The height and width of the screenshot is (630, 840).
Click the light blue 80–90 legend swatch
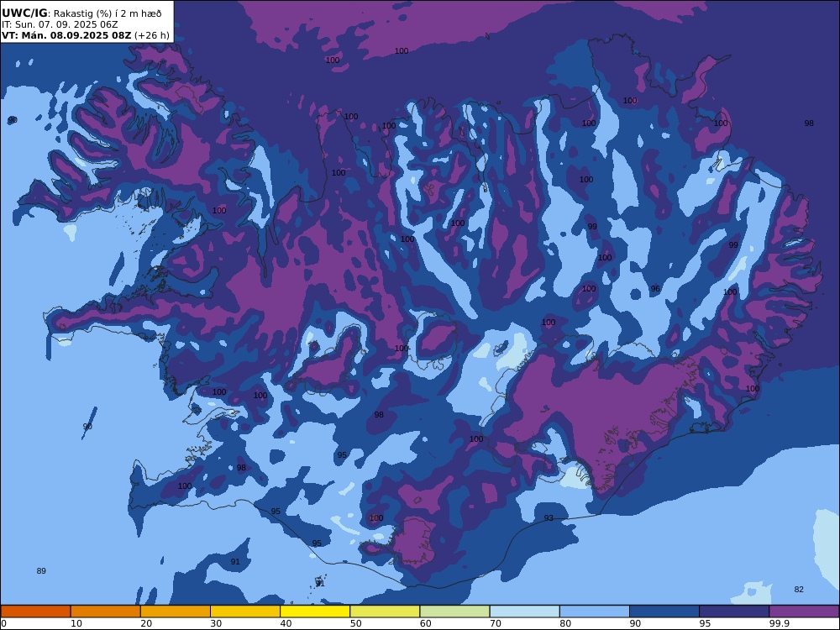pos(595,612)
